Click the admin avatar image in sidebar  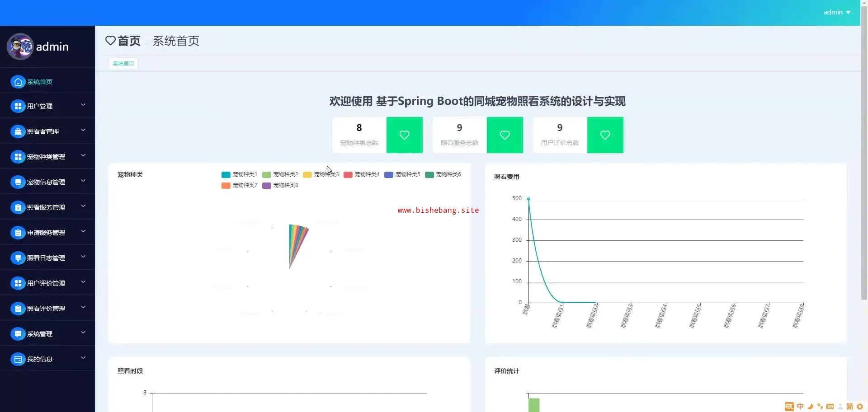click(x=20, y=47)
